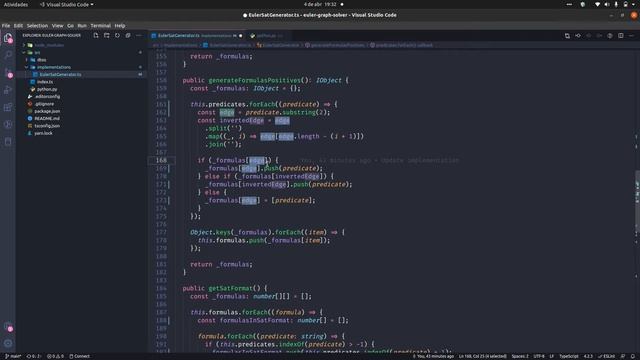Collapse the implementations folder
Viewport: 640px width, 360px height.
pos(27,67)
